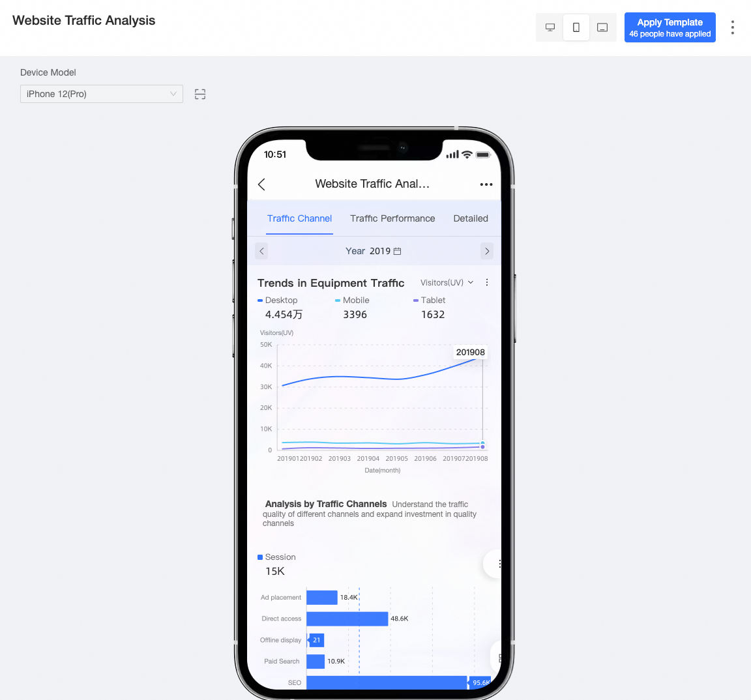Click the Trends in Equipment Traffic title
Viewport: 751px width, 700px height.
[x=331, y=283]
